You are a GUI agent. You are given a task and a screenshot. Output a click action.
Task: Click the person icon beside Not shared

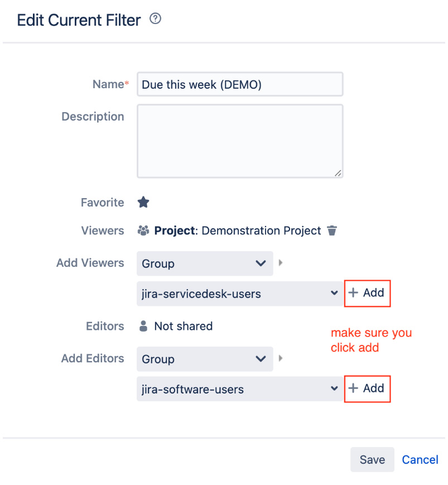pyautogui.click(x=143, y=326)
